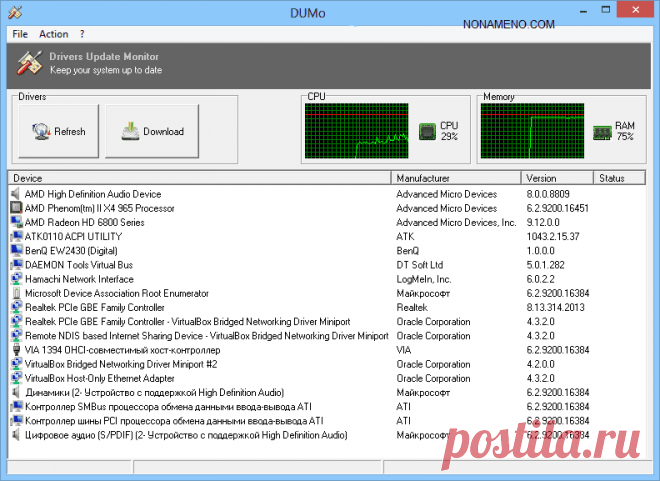Maximize the DUMo window

606,11
